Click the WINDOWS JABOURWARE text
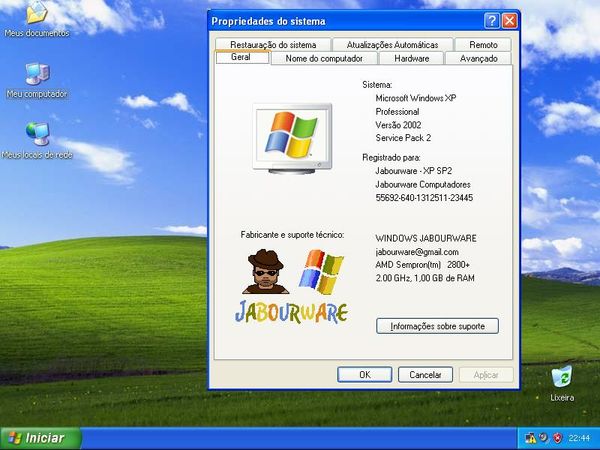The width and height of the screenshot is (600, 450). click(426, 238)
